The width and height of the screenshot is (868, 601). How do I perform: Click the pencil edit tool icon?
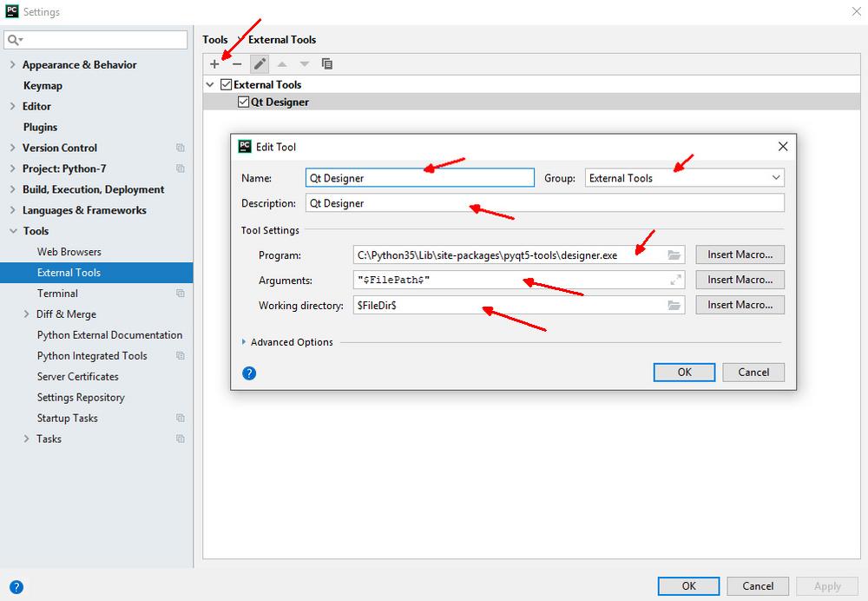pos(260,63)
